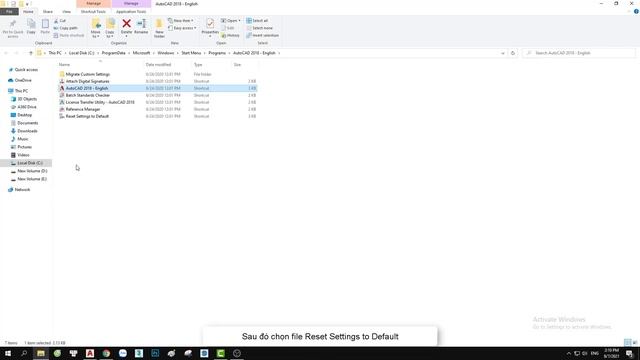Screen dimensions: 640x360
Task: Open the Copy to dropdown
Action: coord(110,34)
